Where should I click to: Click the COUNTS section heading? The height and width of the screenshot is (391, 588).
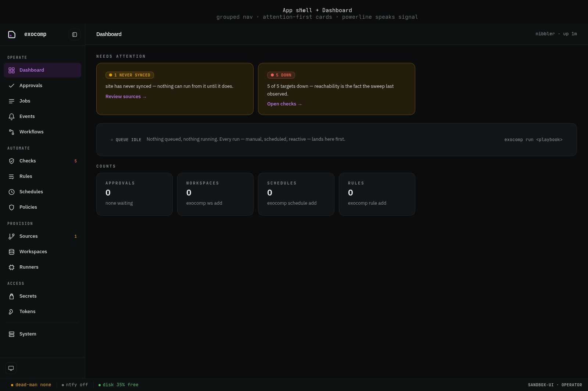coord(106,166)
